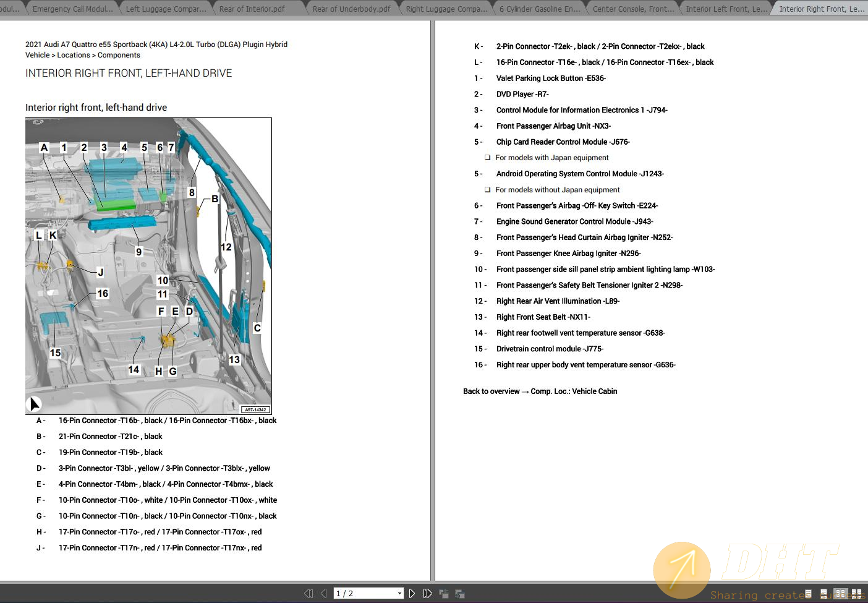Screen dimensions: 868x603
Task: Click row H '17-Pin Connector -T17o-, red'
Action: (149, 532)
